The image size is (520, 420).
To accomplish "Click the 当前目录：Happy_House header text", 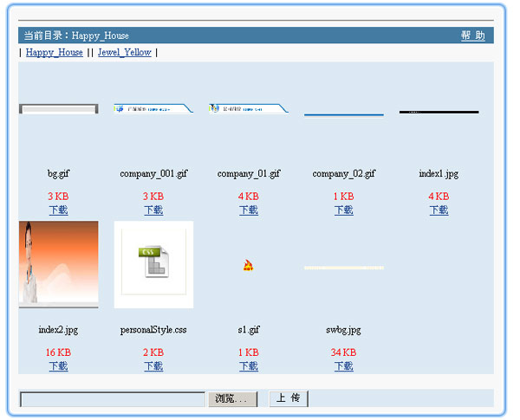I will [x=76, y=36].
